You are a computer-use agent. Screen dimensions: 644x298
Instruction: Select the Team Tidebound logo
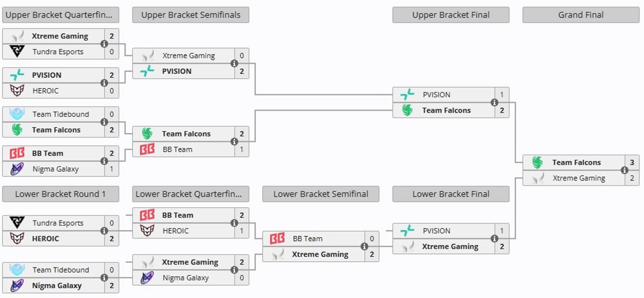click(16, 114)
